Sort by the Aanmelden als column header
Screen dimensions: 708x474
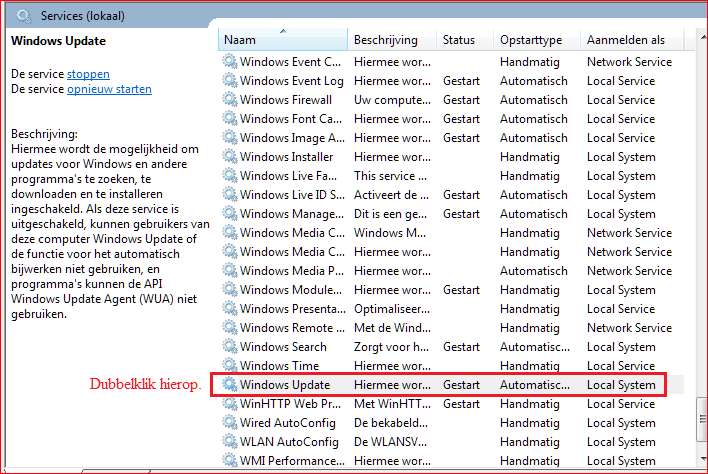[x=626, y=39]
